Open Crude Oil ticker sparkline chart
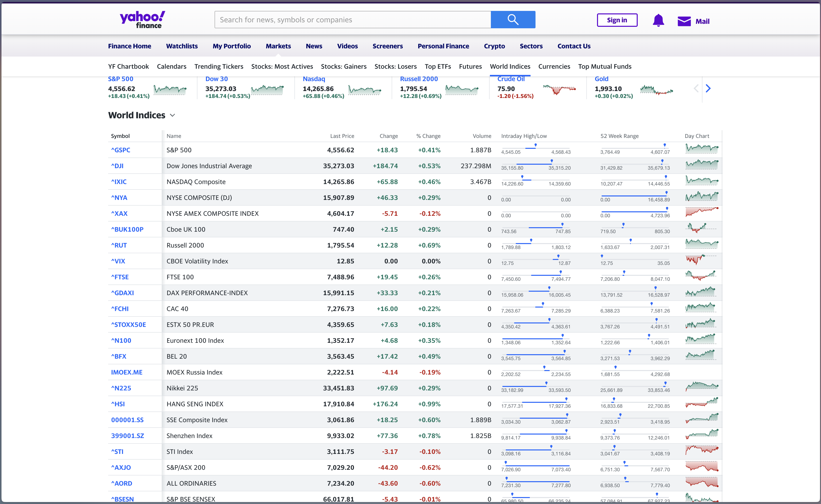 coord(559,90)
